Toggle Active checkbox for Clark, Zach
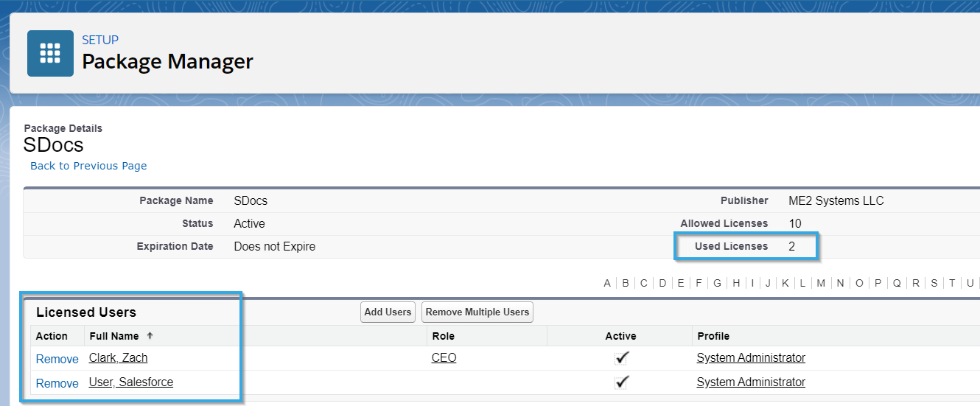The image size is (980, 406). (x=621, y=358)
